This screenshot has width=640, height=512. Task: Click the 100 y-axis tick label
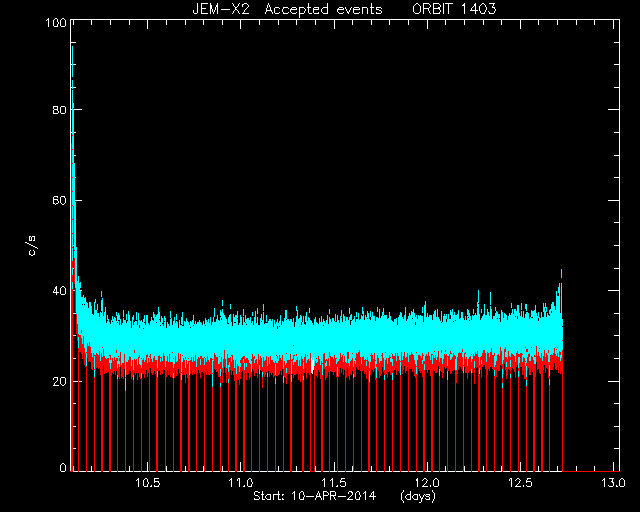pos(56,22)
